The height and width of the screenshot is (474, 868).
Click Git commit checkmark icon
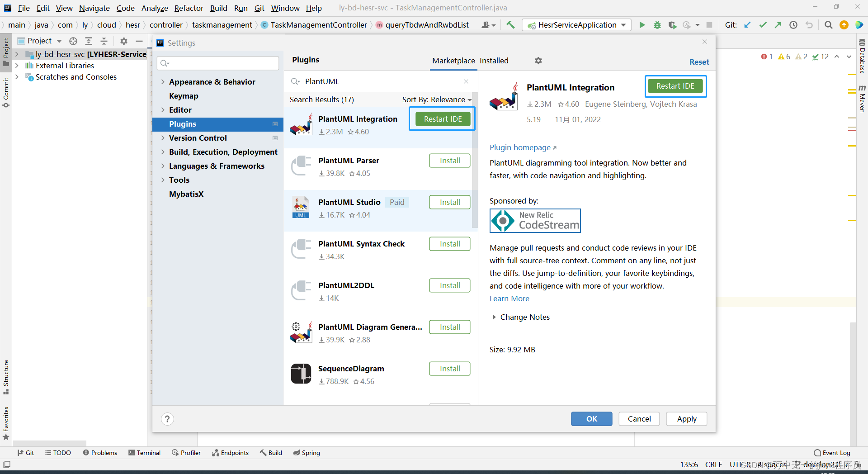click(763, 25)
